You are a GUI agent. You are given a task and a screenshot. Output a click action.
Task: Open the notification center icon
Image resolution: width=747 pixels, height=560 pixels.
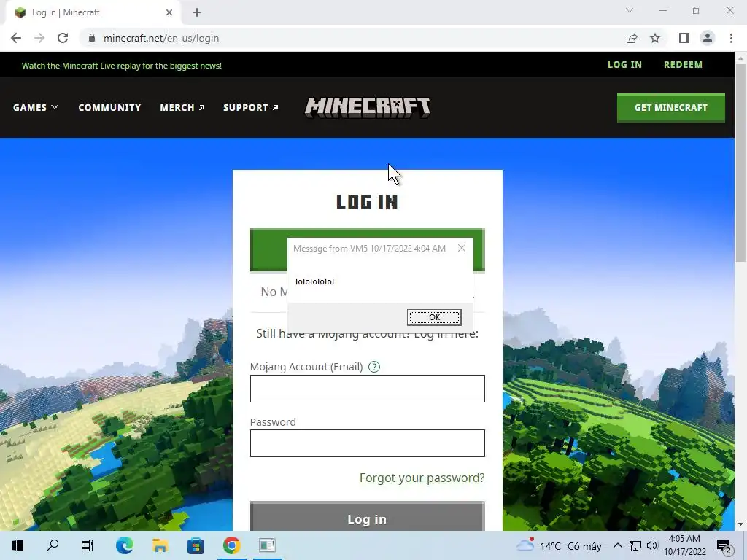tap(724, 546)
